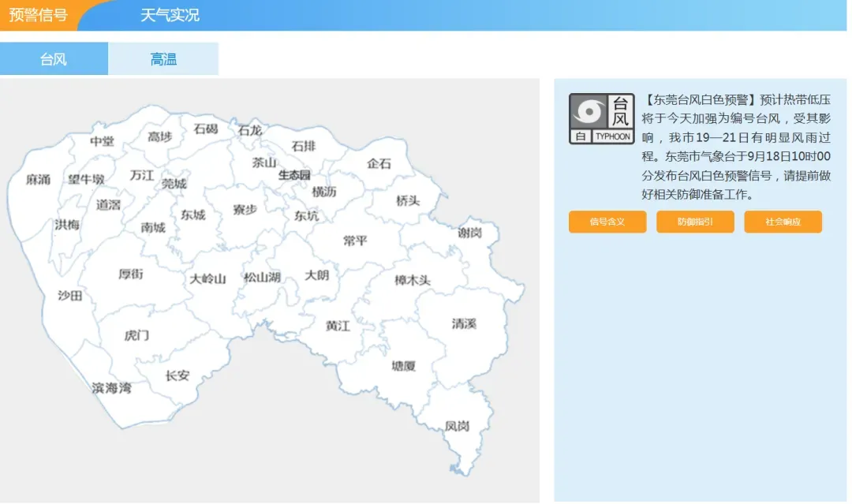This screenshot has height=504, width=852.
Task: Select 长安 district on the map
Action: point(177,375)
